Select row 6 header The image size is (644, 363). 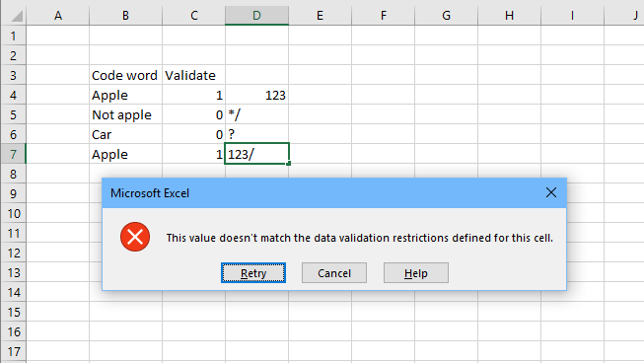click(x=14, y=134)
